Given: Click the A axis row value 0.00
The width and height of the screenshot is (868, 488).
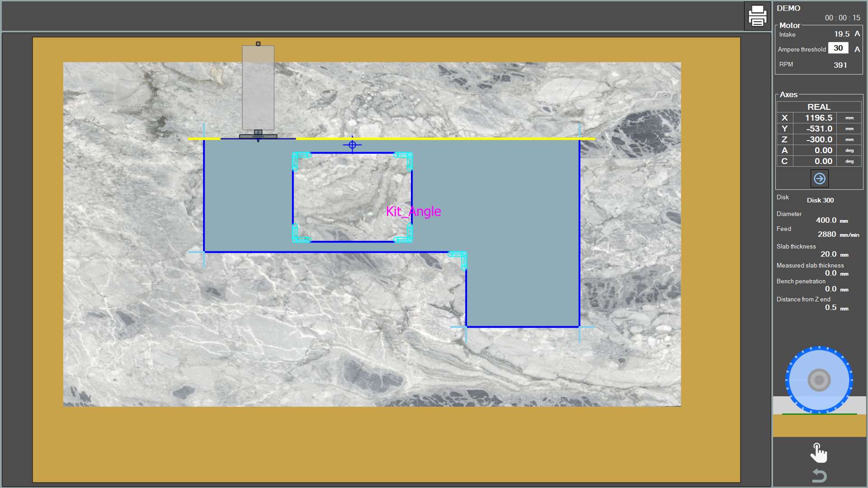Looking at the screenshot, I should tap(823, 150).
